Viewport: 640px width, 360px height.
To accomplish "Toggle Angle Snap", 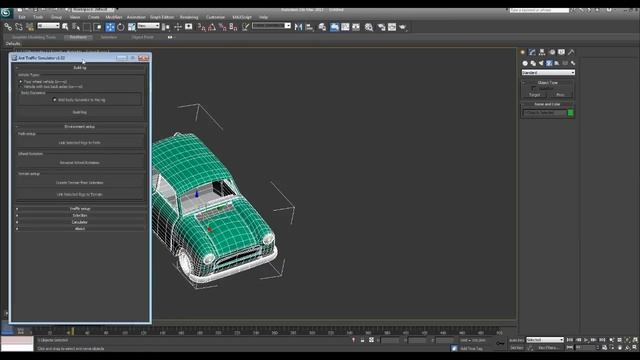I will (x=212, y=27).
